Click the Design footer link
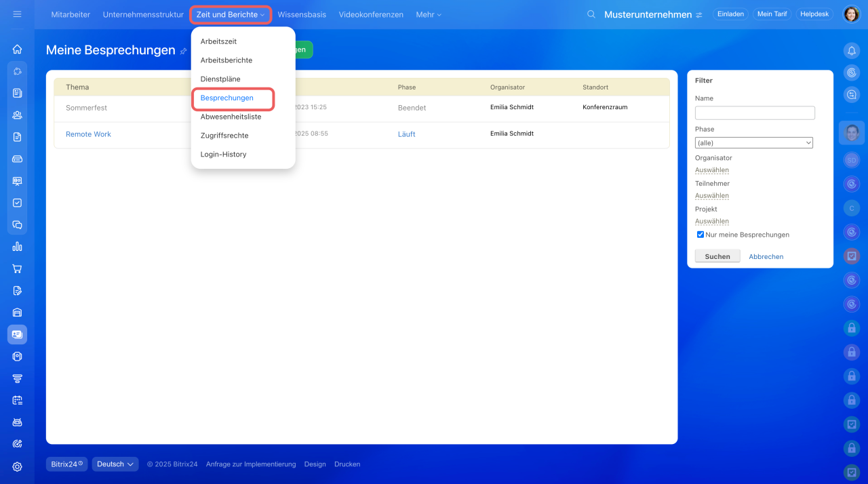 tap(315, 464)
